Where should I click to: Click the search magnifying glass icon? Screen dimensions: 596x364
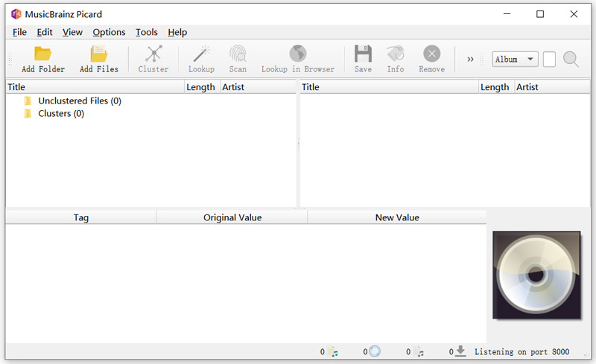point(571,60)
